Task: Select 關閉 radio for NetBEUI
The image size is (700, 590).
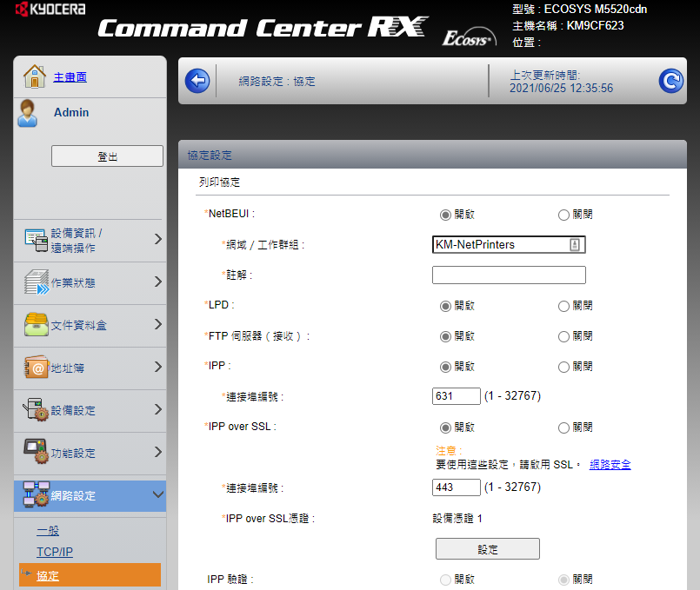Action: click(563, 215)
